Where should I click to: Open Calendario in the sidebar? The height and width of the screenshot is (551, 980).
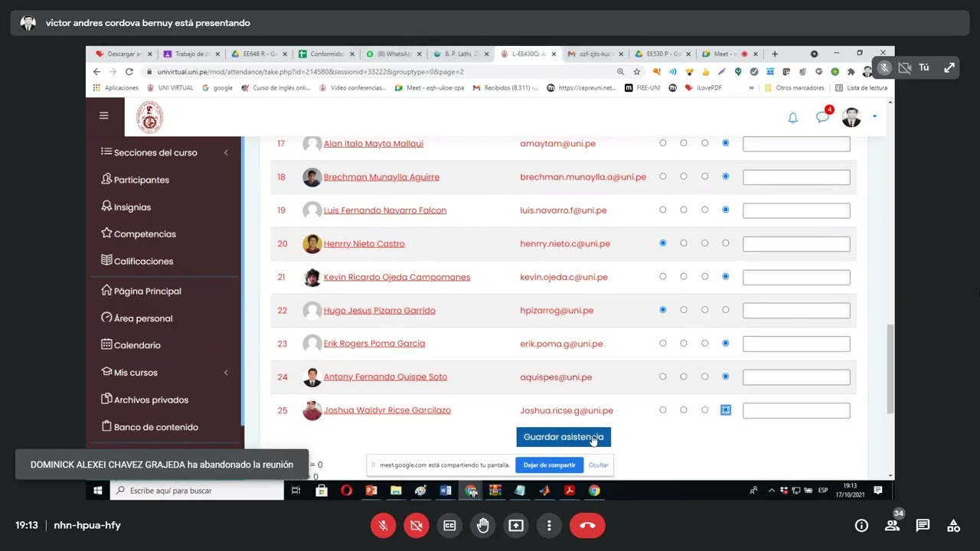click(x=131, y=345)
